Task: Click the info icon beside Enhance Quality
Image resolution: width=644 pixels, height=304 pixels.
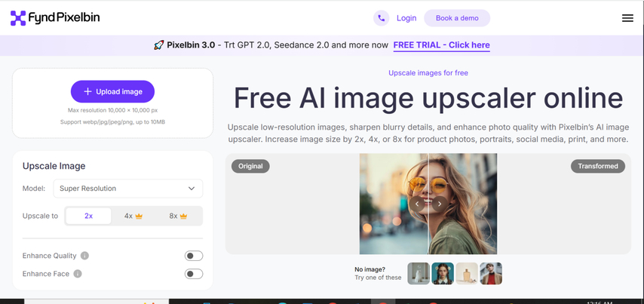Action: click(x=84, y=256)
